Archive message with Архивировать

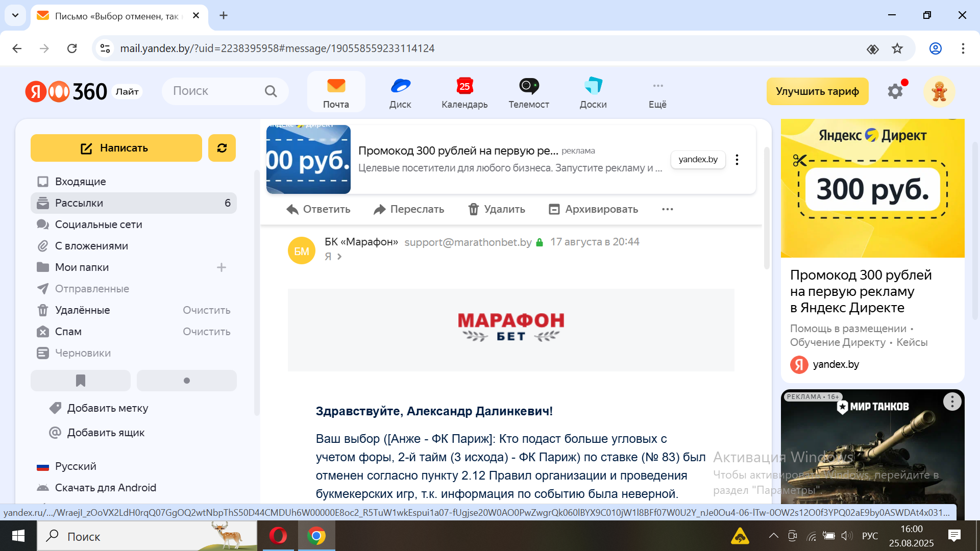[x=593, y=209]
